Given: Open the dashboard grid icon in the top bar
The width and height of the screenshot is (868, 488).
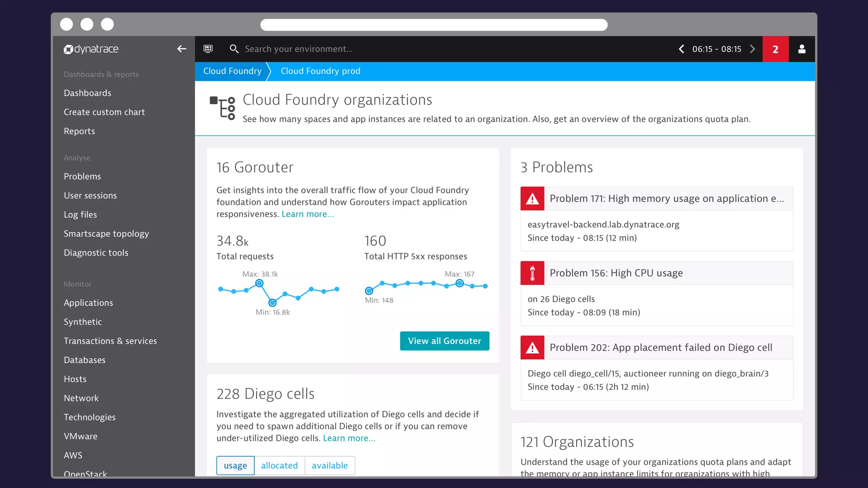Looking at the screenshot, I should 208,49.
